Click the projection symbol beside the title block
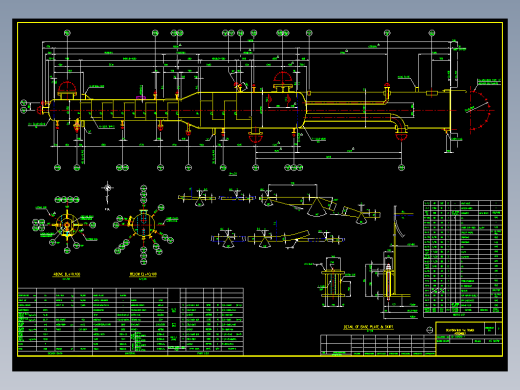 tap(430, 330)
